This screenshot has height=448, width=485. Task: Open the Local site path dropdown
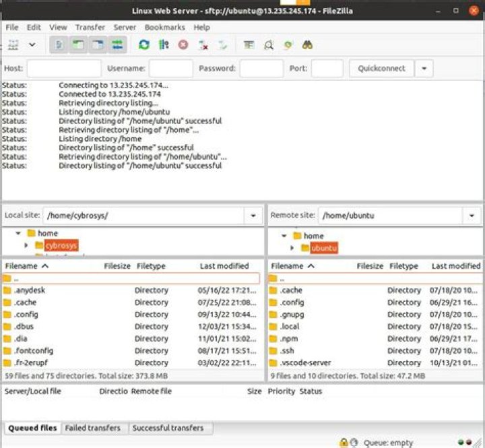pos(253,216)
